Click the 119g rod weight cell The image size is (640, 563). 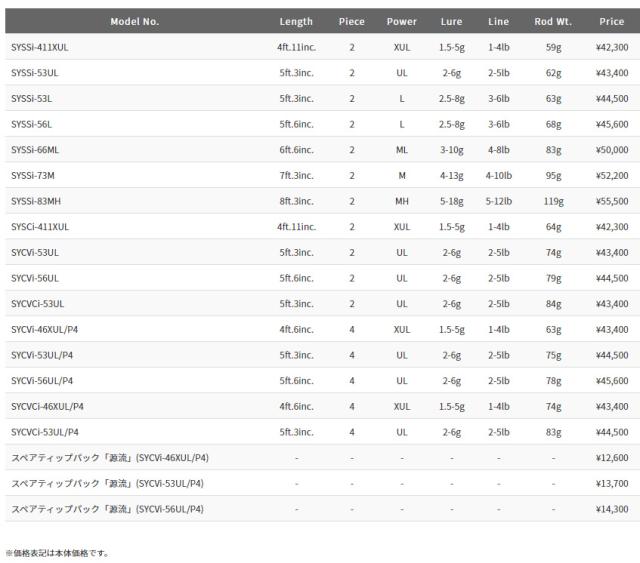(553, 201)
